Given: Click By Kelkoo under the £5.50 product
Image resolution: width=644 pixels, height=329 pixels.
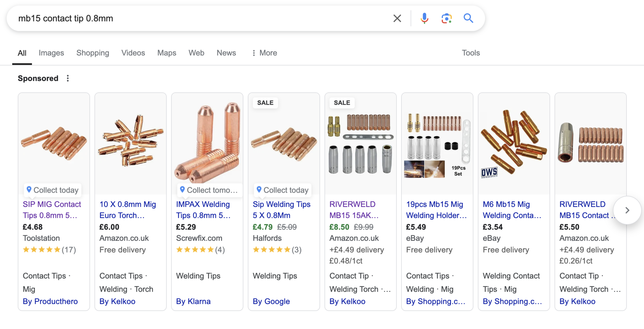Looking at the screenshot, I should pos(577,301).
